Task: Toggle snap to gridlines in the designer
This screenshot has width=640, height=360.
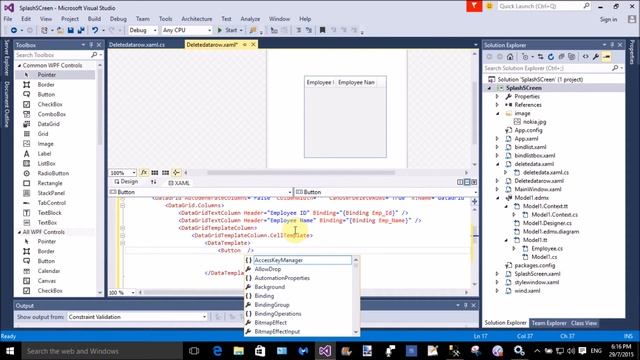Action: 165,173
